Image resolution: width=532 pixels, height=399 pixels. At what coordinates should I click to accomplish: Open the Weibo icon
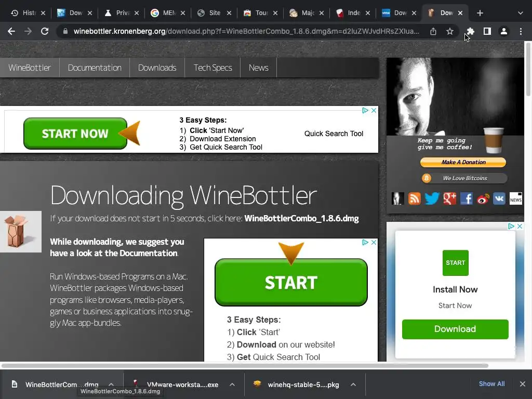coord(483,198)
